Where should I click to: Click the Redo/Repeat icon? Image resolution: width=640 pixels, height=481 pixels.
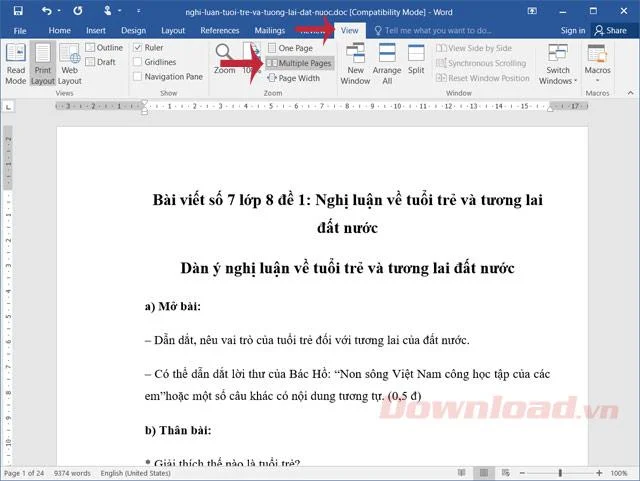click(78, 11)
